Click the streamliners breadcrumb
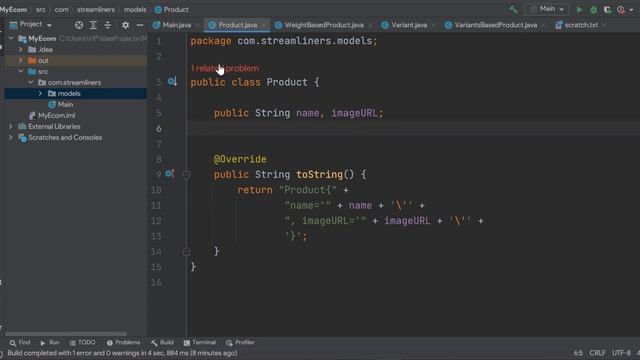The image size is (640, 360). pyautogui.click(x=96, y=9)
